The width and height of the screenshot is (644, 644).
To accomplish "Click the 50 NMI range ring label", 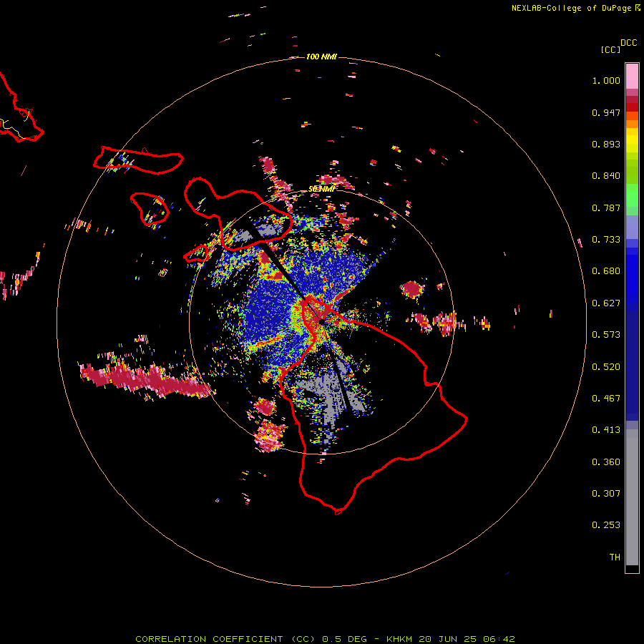I will [x=321, y=189].
